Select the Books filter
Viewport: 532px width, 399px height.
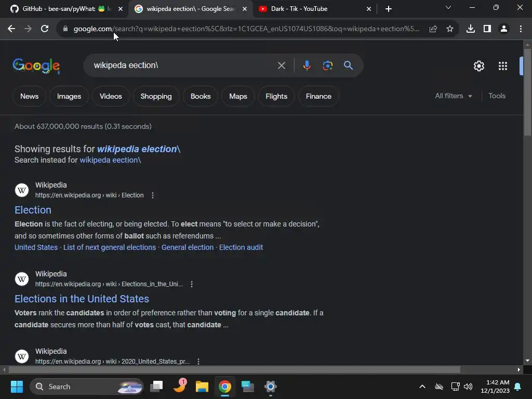201,96
